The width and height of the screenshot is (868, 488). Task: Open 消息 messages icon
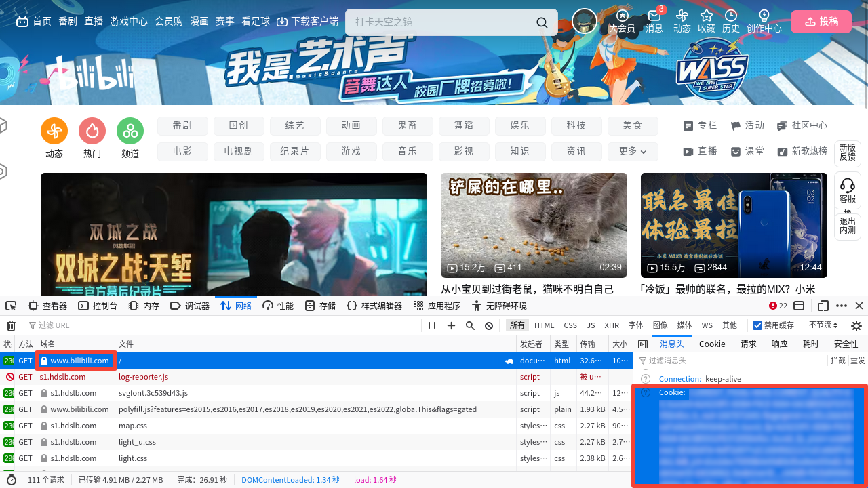click(x=654, y=21)
